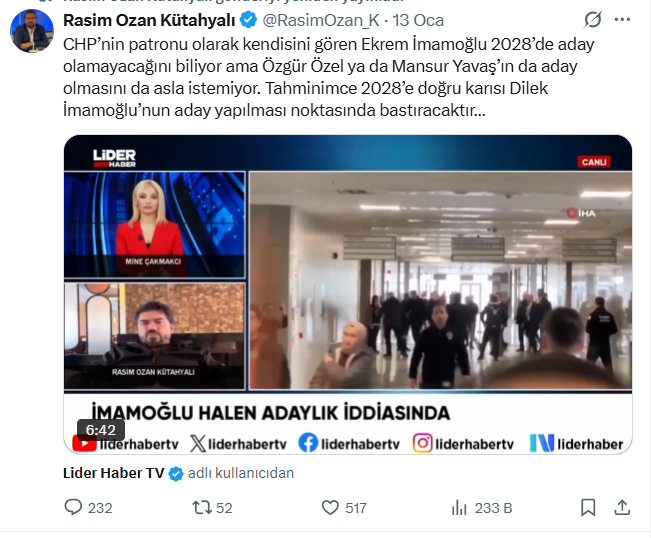Click the 6:42 video duration badge
651x538 pixels.
(x=100, y=430)
